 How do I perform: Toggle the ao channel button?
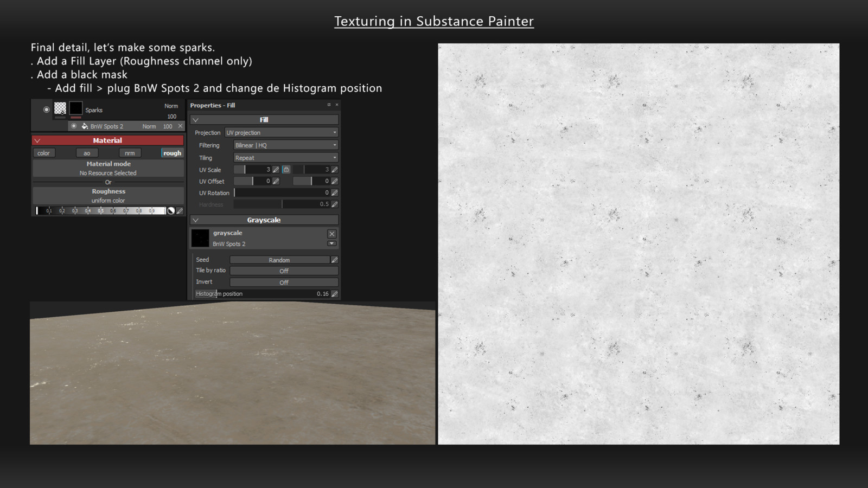pyautogui.click(x=87, y=153)
